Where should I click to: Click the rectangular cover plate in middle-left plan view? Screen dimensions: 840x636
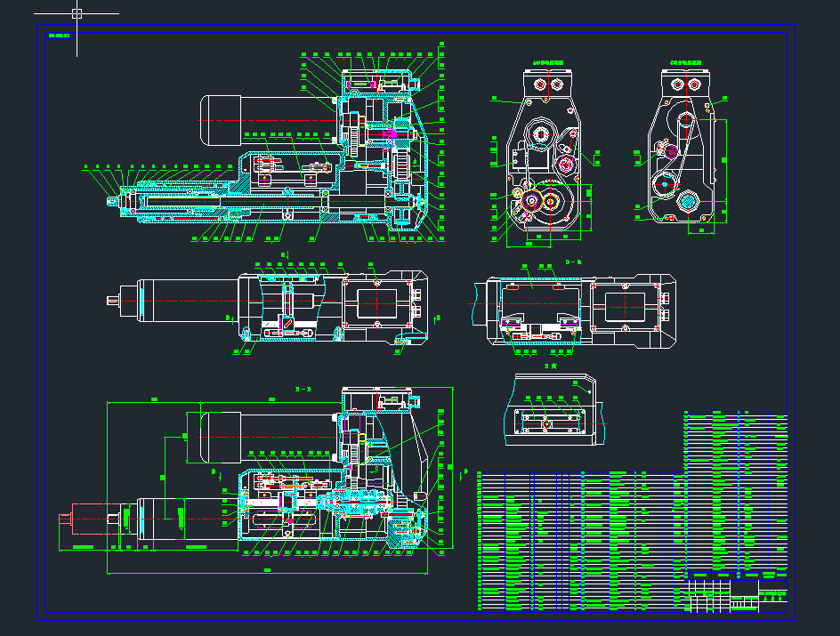pos(381,304)
